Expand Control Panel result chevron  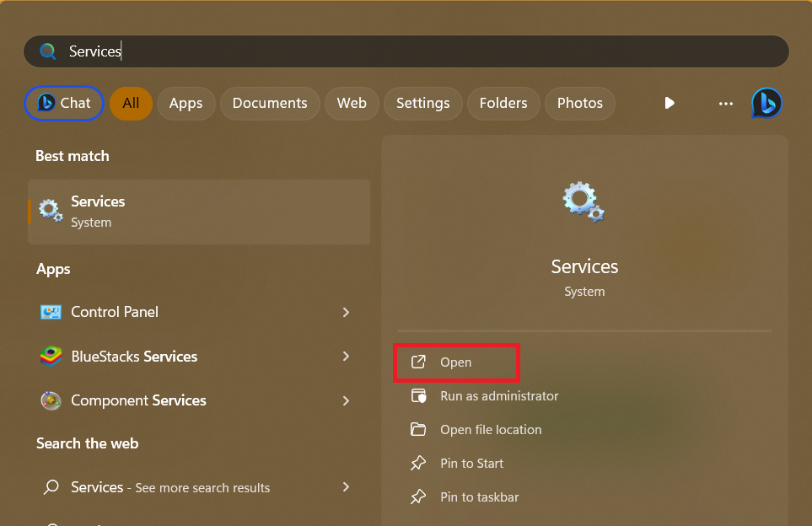(346, 312)
